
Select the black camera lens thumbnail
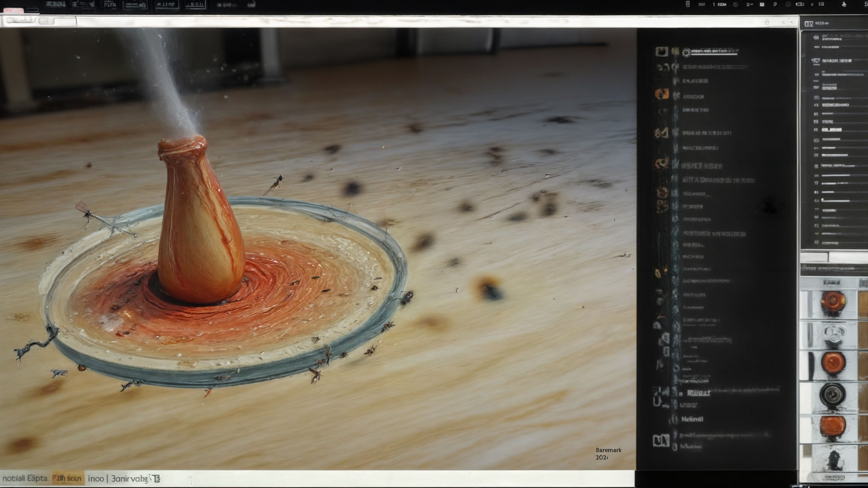[x=833, y=396]
